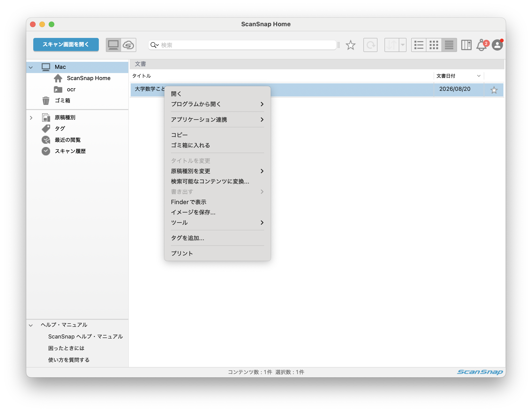Select the ScanSnap Home house icon

(x=58, y=78)
